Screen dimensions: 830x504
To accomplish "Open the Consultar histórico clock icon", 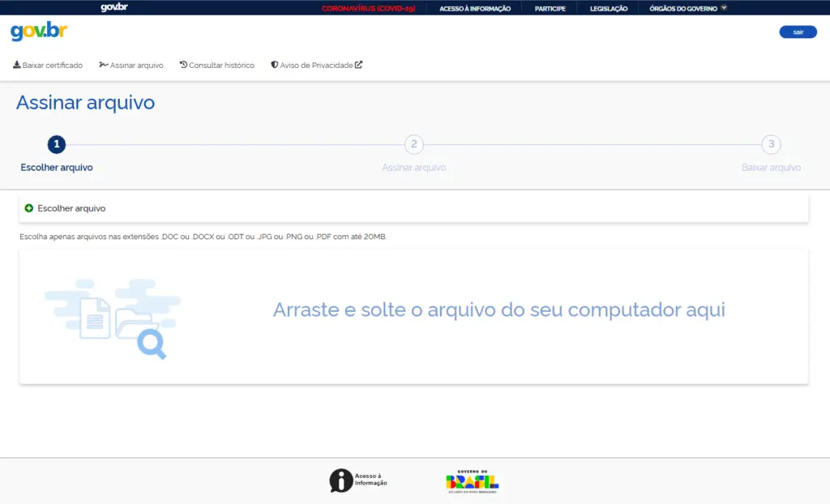I will 184,64.
